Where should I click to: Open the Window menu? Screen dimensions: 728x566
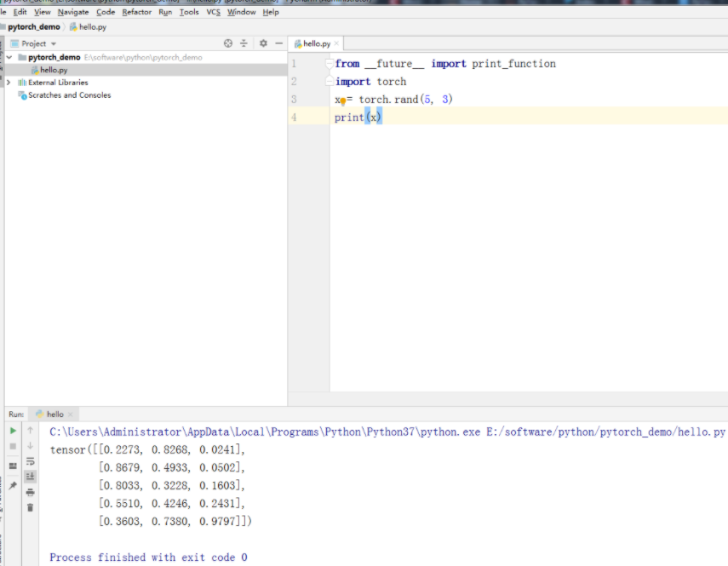click(242, 12)
